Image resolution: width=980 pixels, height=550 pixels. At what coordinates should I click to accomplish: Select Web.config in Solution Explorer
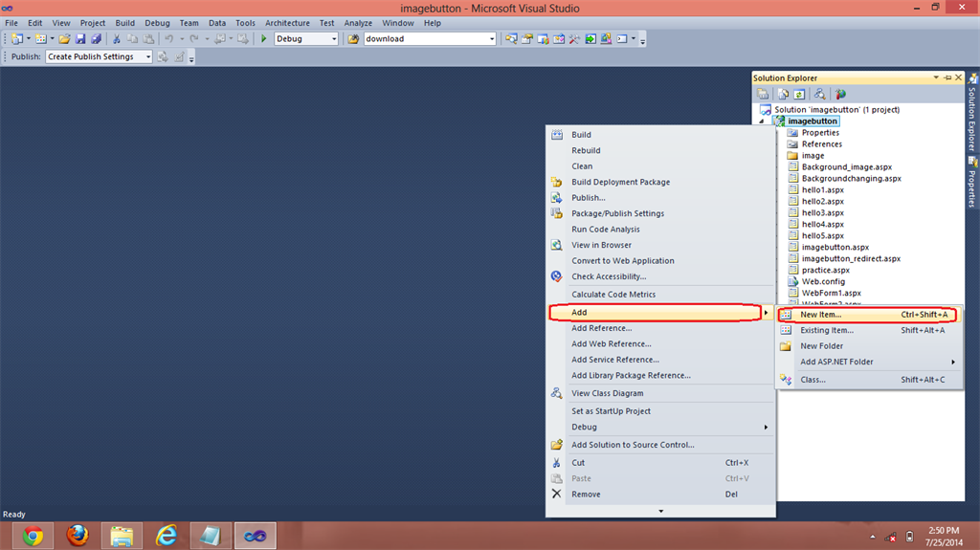(x=823, y=282)
